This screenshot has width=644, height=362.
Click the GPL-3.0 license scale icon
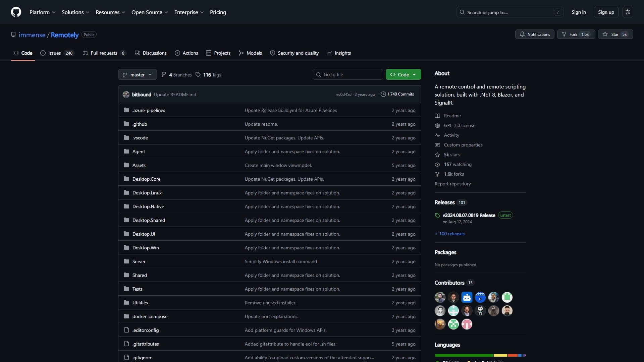coord(437,125)
